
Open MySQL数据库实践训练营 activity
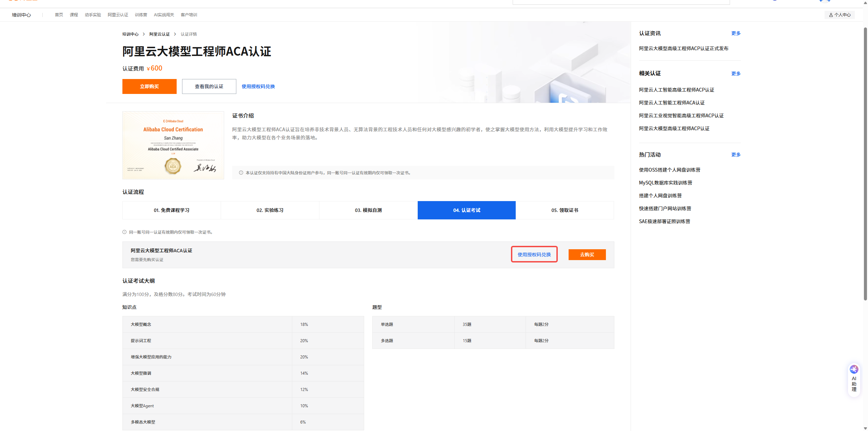click(666, 183)
